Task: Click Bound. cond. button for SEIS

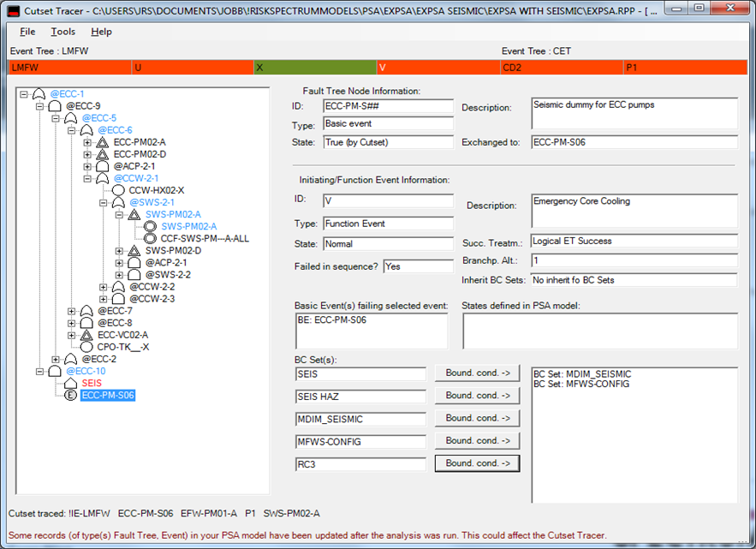Action: pyautogui.click(x=477, y=373)
